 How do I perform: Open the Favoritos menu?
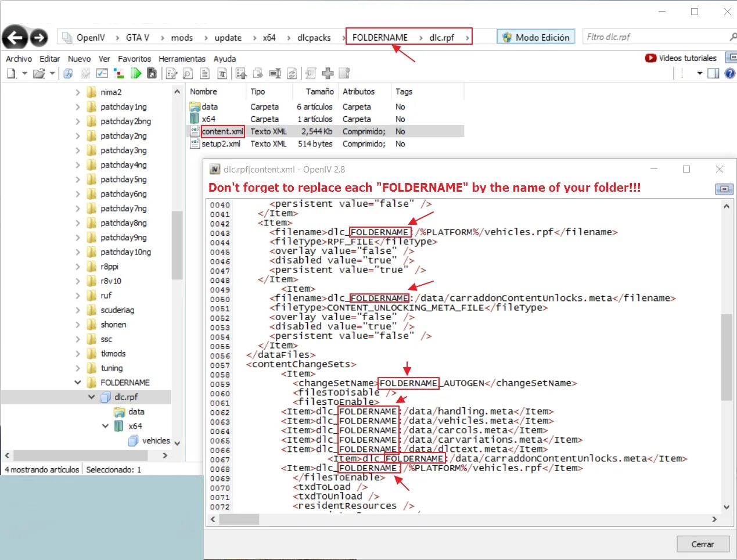tap(134, 59)
